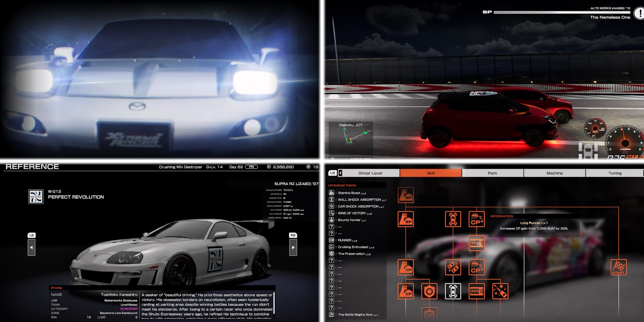Switch to the Driver Level tab

(x=370, y=173)
